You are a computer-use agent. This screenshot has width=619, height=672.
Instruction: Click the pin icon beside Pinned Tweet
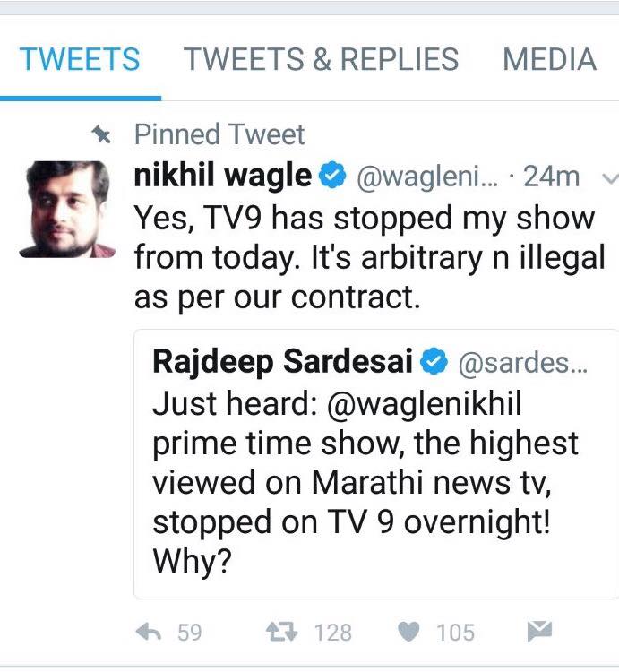pos(102,134)
